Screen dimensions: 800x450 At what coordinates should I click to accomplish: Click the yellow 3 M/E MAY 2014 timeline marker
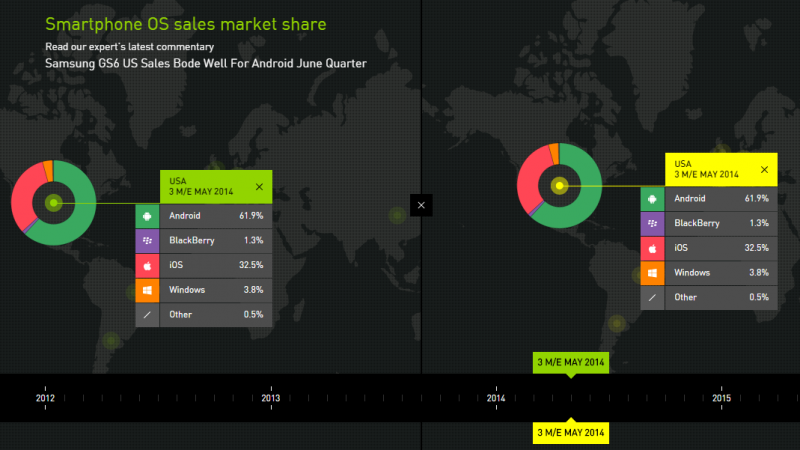pos(570,432)
